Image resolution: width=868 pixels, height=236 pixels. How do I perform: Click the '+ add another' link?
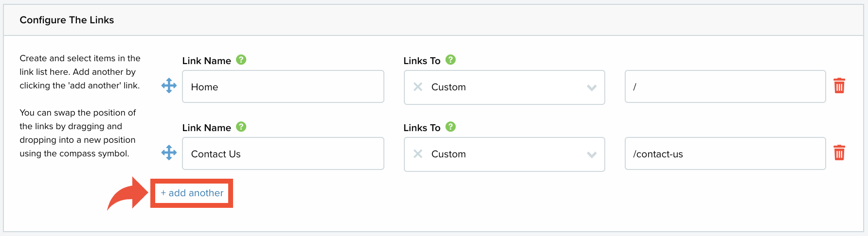click(192, 193)
